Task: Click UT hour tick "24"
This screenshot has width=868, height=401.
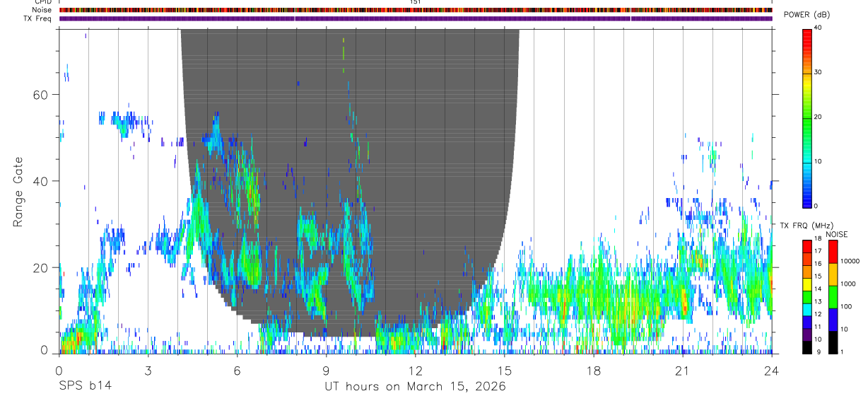Action: point(772,371)
